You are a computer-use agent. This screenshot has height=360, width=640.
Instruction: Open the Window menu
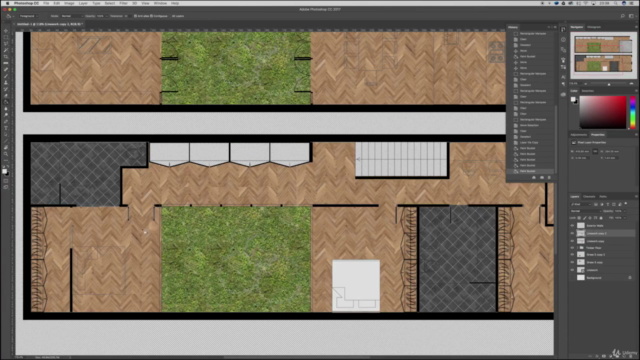pyautogui.click(x=160, y=3)
